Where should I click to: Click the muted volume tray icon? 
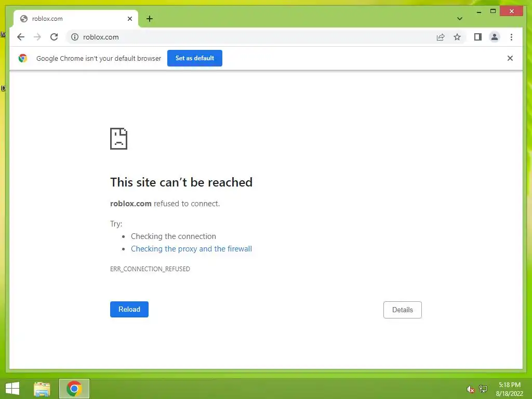470,389
